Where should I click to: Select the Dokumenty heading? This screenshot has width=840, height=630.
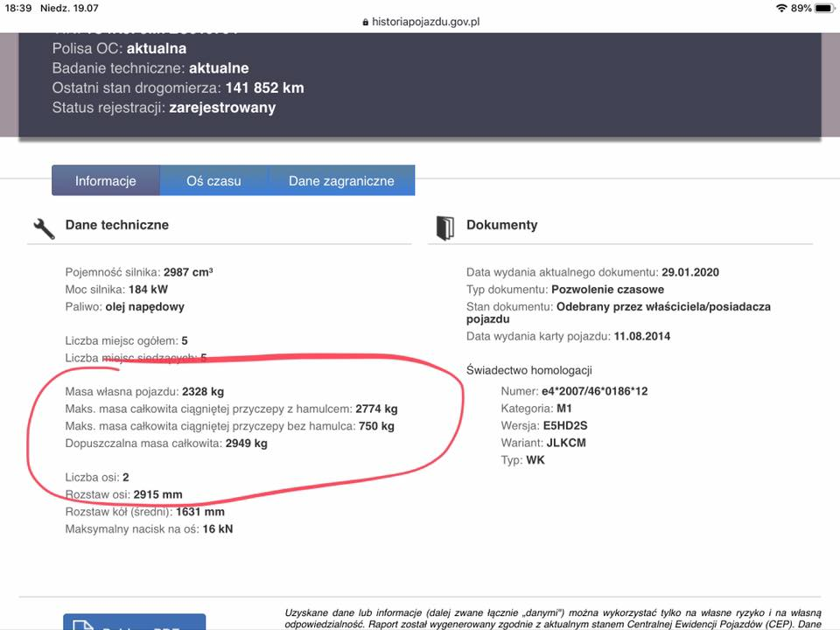[x=502, y=225]
